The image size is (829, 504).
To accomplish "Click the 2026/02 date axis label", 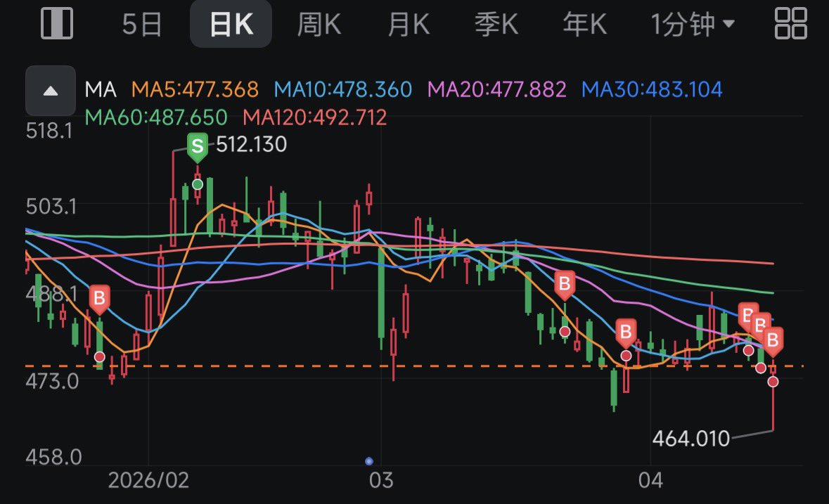I will 148,480.
